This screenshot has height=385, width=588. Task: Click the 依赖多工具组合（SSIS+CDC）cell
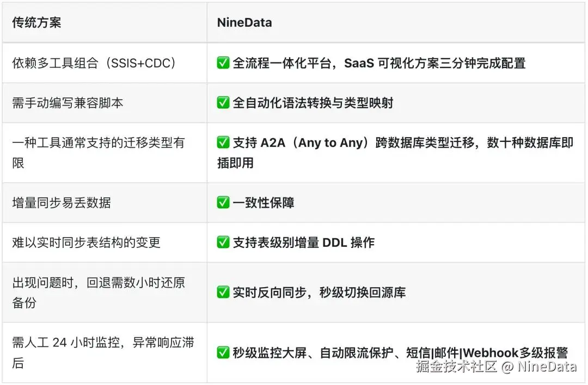point(94,63)
